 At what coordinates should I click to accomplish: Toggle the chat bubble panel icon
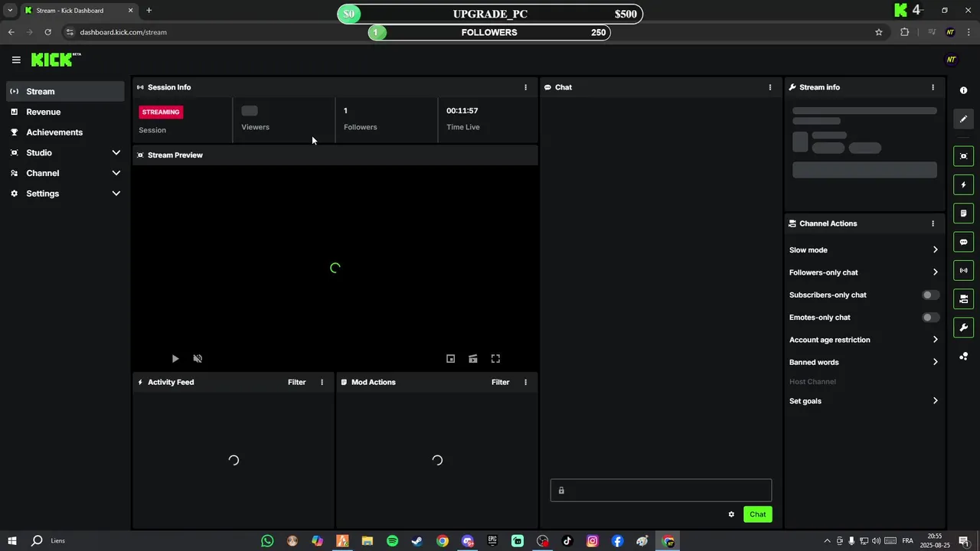click(x=963, y=242)
